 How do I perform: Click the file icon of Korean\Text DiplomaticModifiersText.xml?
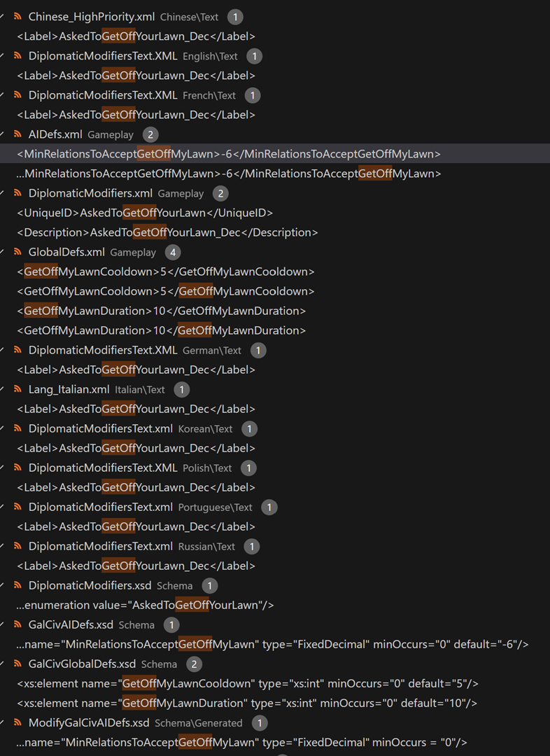[x=17, y=428]
